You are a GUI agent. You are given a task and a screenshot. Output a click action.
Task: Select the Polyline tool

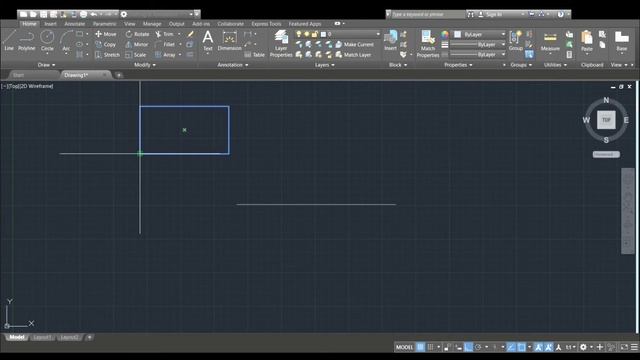coord(27,40)
